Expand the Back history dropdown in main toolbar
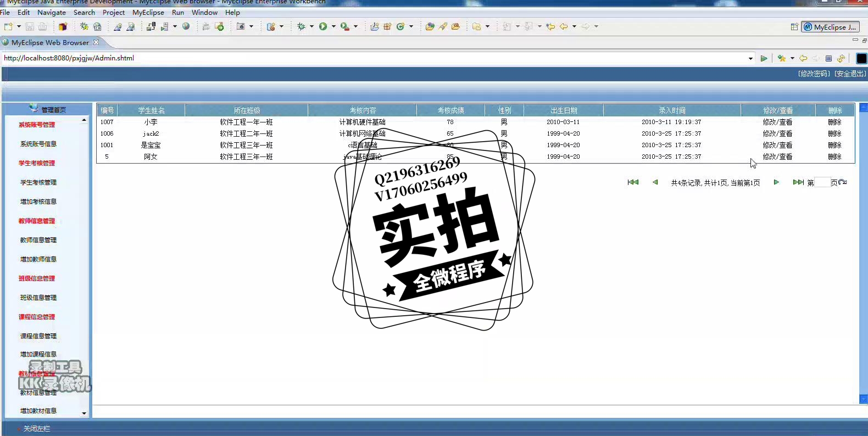The height and width of the screenshot is (436, 868). pos(574,26)
